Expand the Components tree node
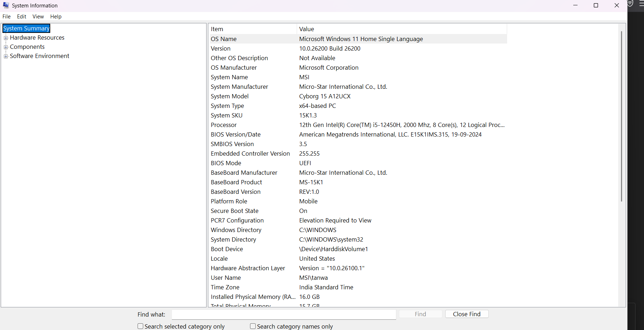The image size is (644, 330). [6, 47]
